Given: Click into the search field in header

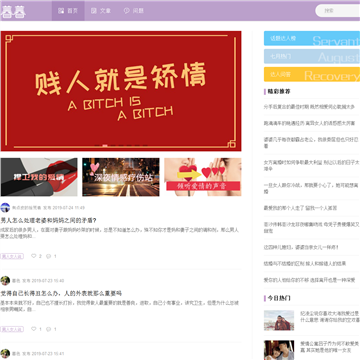Looking at the screenshot, I should pos(338,11).
